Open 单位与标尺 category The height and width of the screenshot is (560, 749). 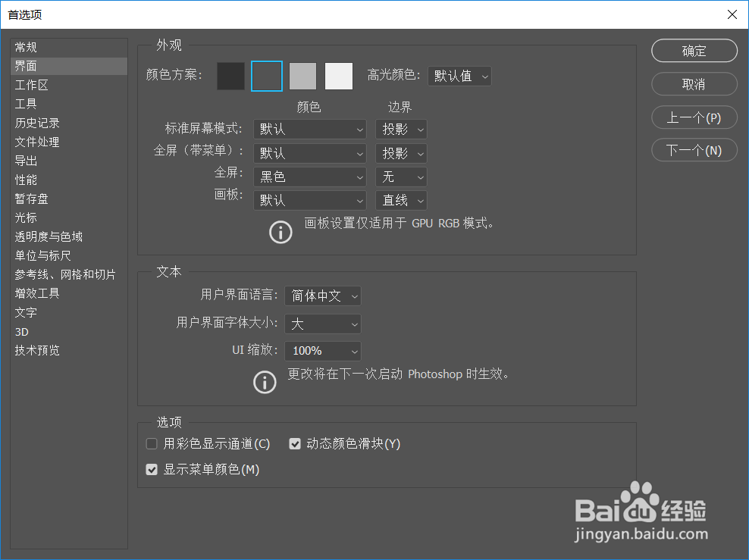tap(69, 255)
